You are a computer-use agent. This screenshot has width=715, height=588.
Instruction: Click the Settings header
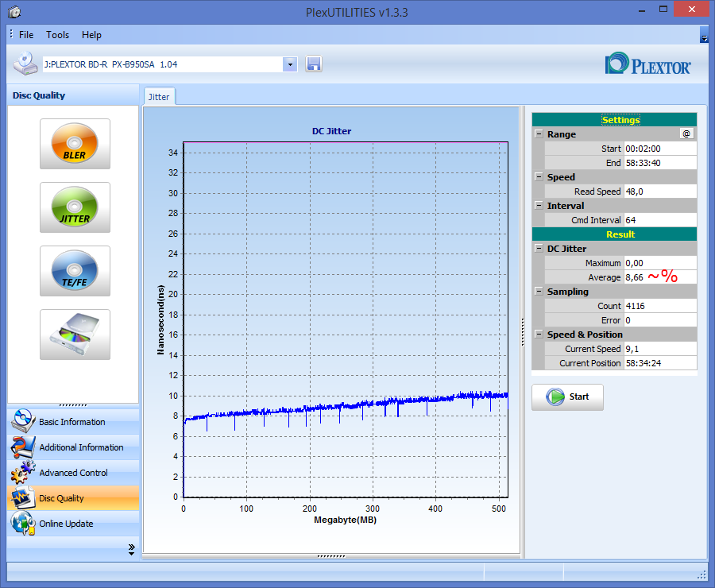tap(614, 119)
